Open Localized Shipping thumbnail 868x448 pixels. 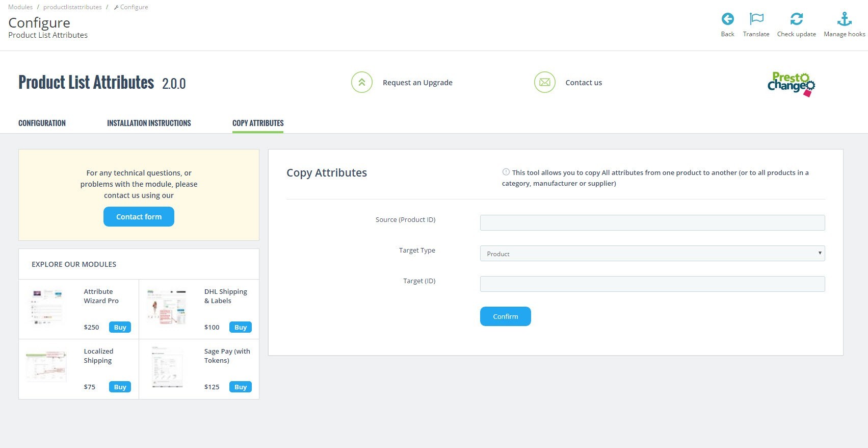pos(46,366)
